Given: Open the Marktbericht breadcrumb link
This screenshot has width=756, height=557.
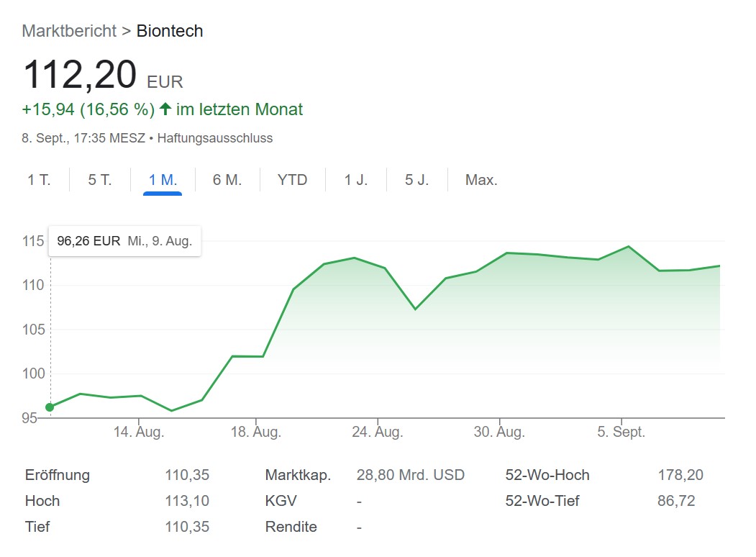Looking at the screenshot, I should [69, 31].
